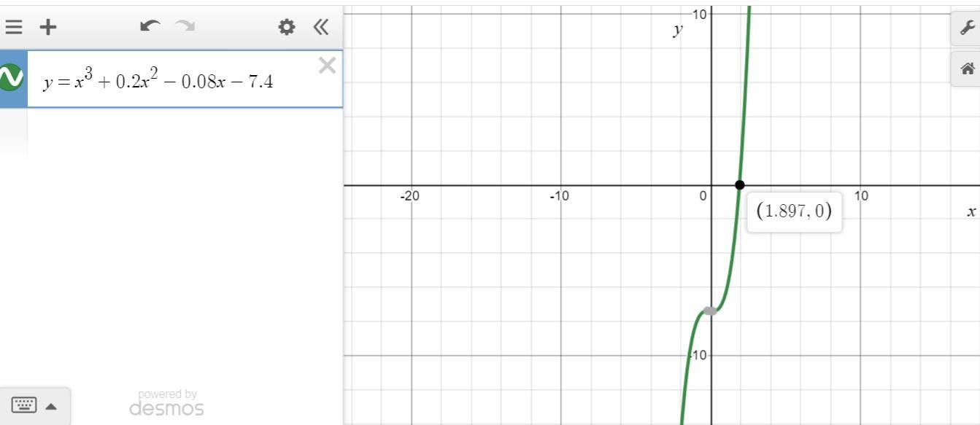Collapse the expression list panel
The height and width of the screenshot is (425, 980).
(x=320, y=27)
